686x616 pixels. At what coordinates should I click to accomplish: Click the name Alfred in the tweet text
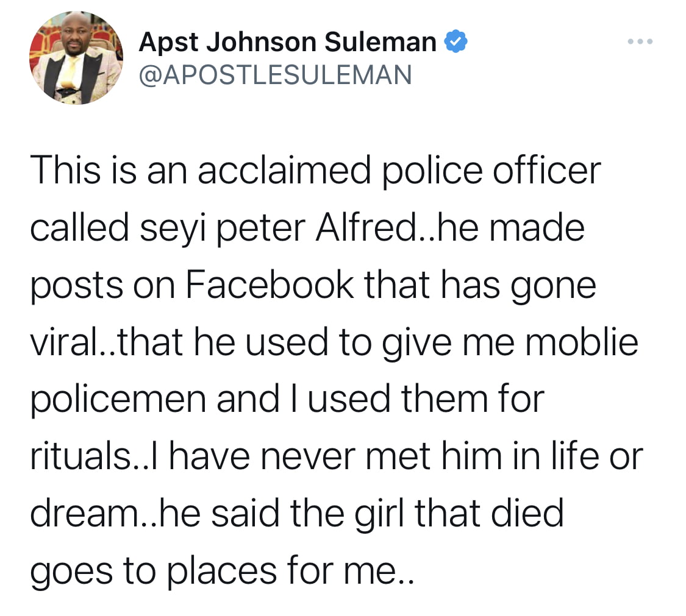point(366,228)
